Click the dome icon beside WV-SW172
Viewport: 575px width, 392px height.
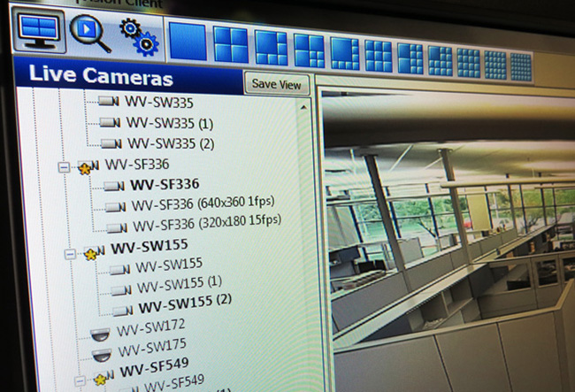click(100, 334)
